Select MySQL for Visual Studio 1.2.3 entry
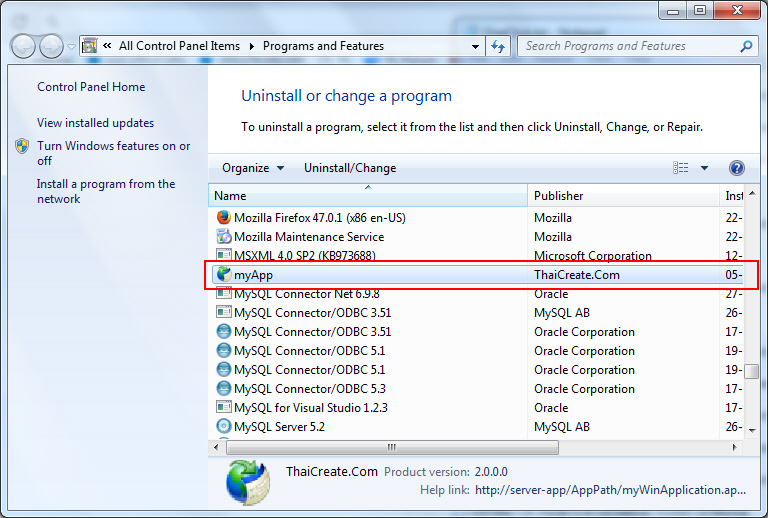Image resolution: width=768 pixels, height=518 pixels. 311,408
